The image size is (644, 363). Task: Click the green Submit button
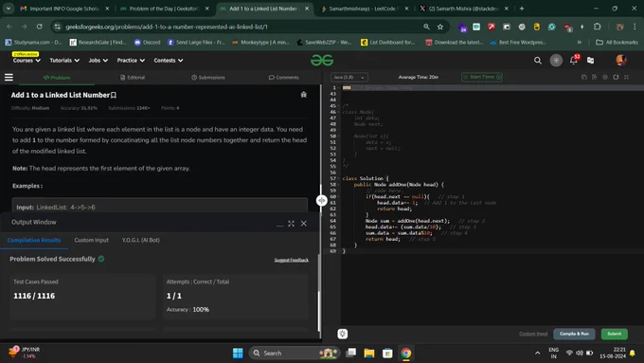tap(615, 334)
